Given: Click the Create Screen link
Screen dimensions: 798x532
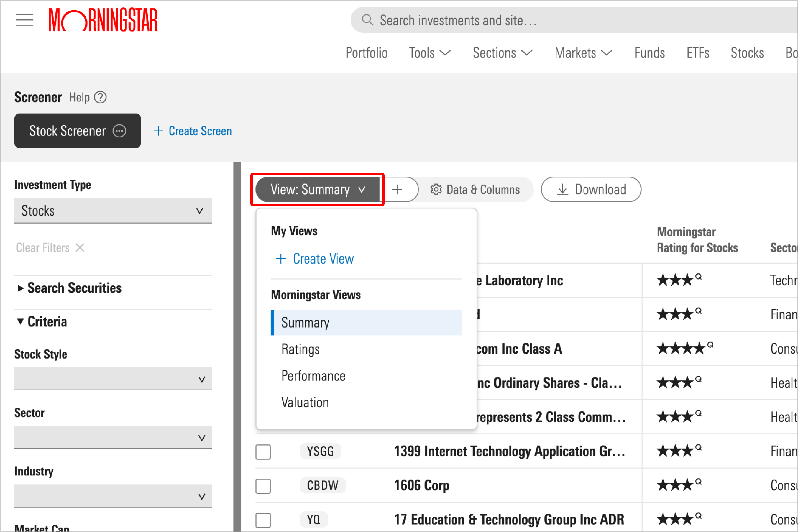Looking at the screenshot, I should (200, 131).
